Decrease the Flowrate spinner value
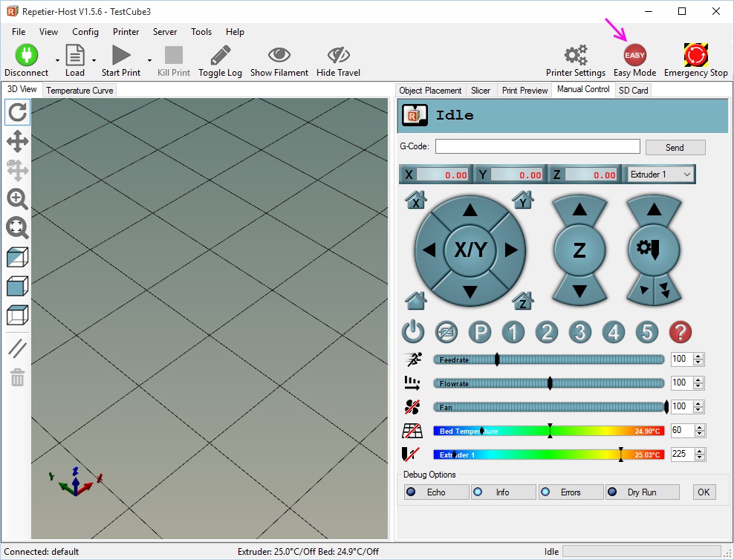The width and height of the screenshot is (734, 560). click(698, 386)
